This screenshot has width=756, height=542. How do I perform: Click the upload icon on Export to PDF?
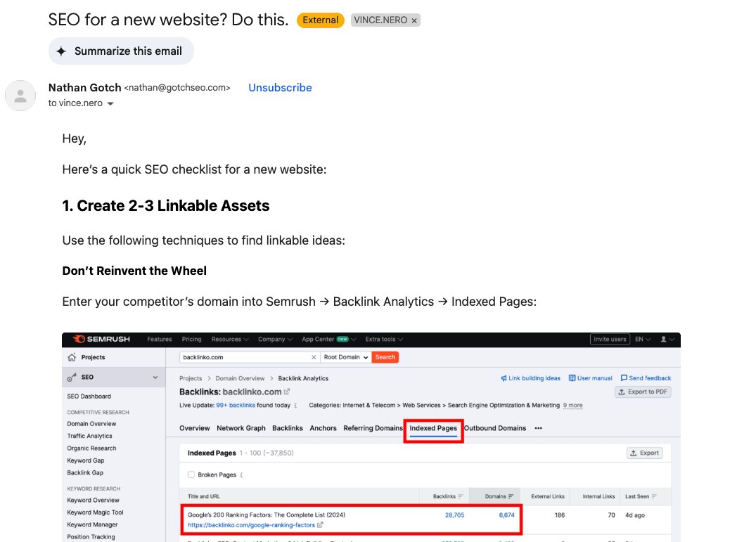click(x=622, y=392)
